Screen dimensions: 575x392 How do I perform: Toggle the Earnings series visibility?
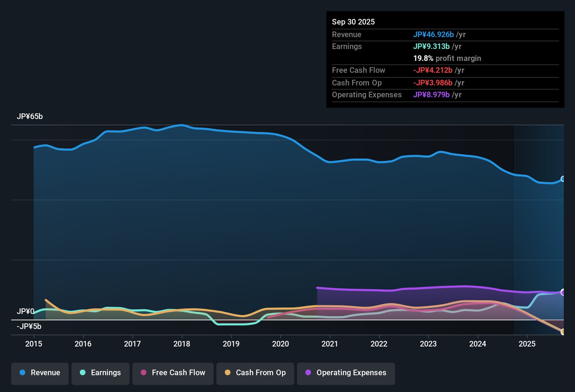click(x=100, y=373)
